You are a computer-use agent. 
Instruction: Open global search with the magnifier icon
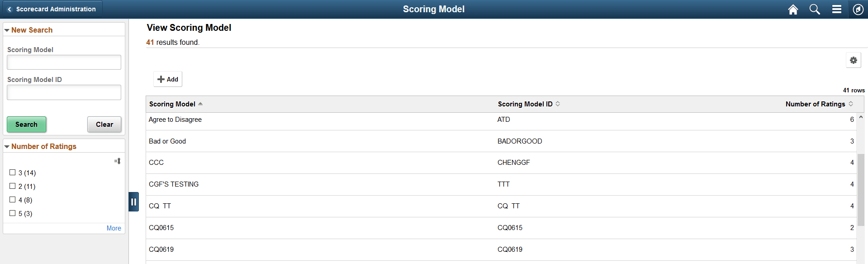point(815,9)
